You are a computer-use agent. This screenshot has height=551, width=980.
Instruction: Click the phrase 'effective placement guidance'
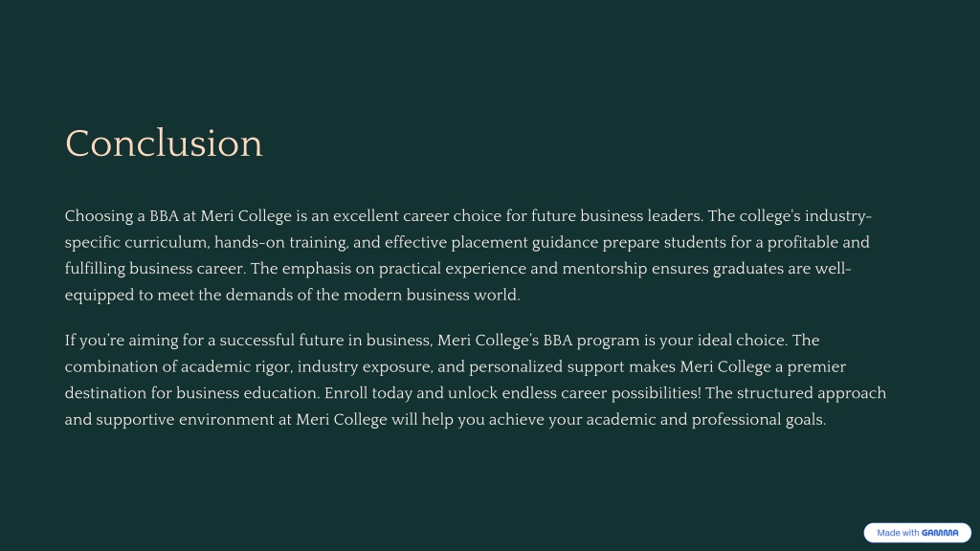click(x=491, y=242)
